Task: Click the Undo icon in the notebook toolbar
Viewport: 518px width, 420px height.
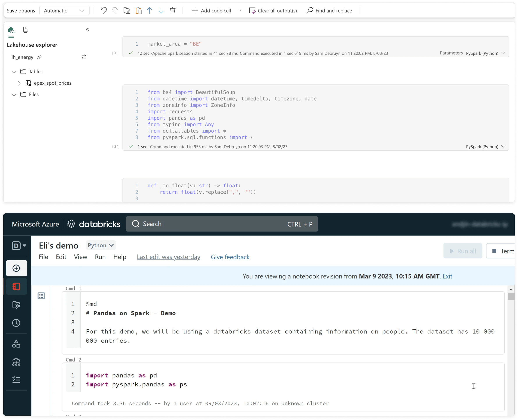Action: 103,11
